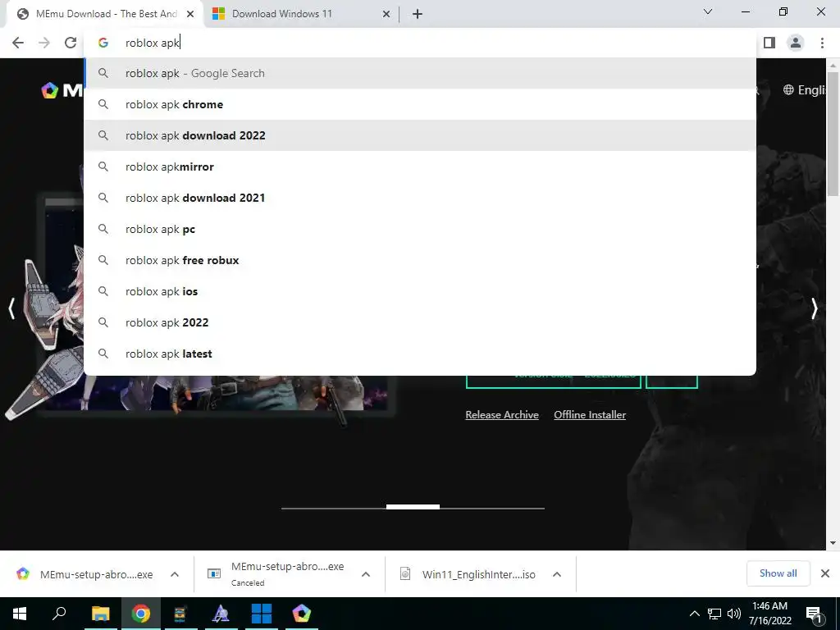840x630 pixels.
Task: Click the browser forward arrow
Action: 44,43
